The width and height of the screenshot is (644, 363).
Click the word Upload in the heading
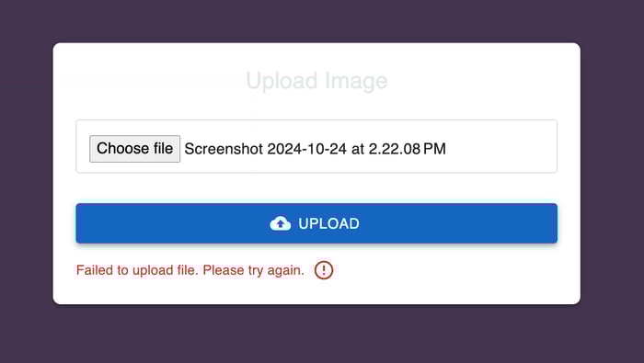pos(282,81)
